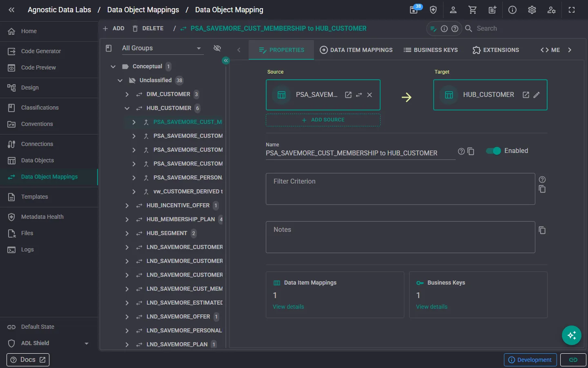This screenshot has height=368, width=588.
Task: Click the info icon next to Search
Action: [x=444, y=29]
